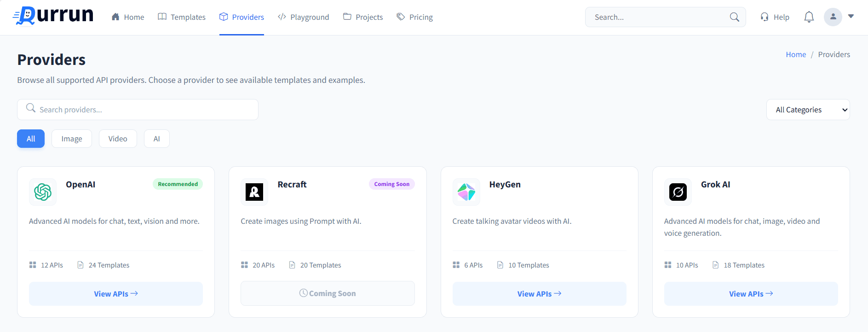Open the Providers nav item
The height and width of the screenshot is (332, 868).
(x=241, y=17)
